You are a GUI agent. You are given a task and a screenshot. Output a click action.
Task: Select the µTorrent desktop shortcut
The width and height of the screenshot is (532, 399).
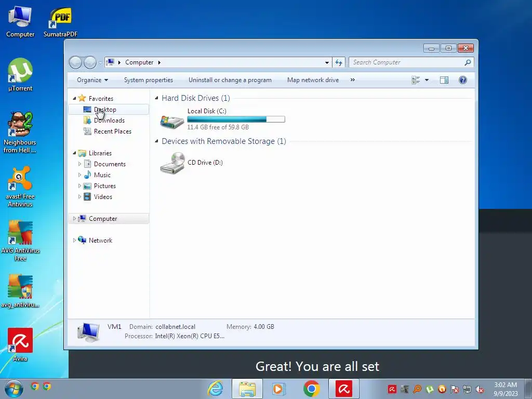click(20, 75)
